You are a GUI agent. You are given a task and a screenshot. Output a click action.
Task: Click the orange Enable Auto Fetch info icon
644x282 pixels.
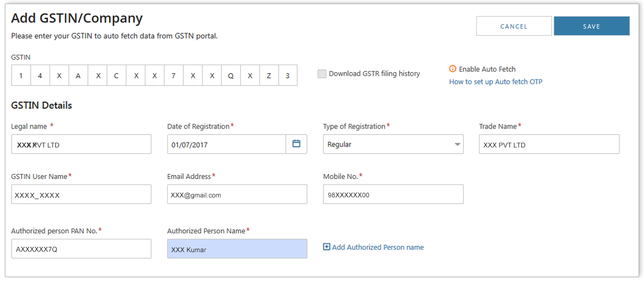pyautogui.click(x=453, y=69)
